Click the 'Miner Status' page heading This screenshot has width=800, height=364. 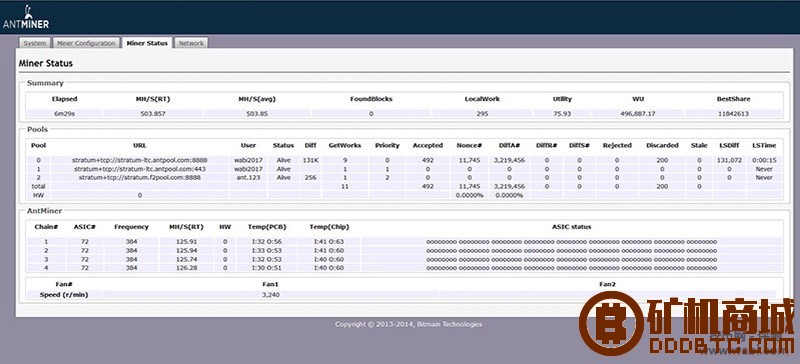tap(46, 64)
